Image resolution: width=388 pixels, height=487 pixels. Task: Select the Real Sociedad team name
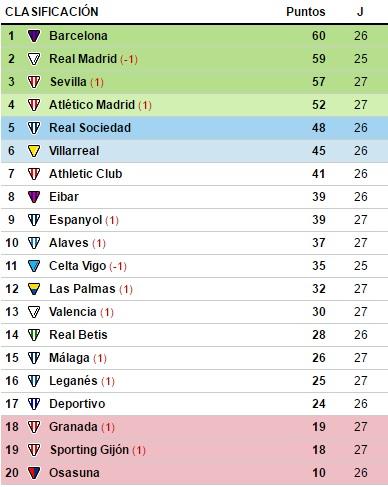90,128
